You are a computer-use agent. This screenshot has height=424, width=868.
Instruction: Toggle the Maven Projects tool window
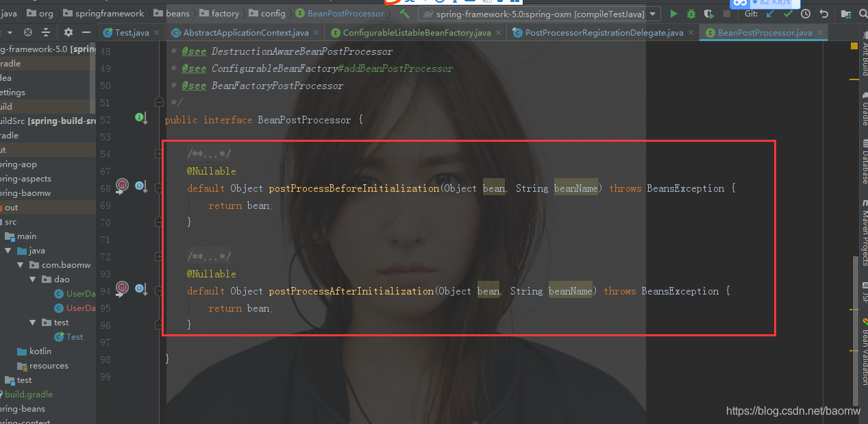point(863,234)
